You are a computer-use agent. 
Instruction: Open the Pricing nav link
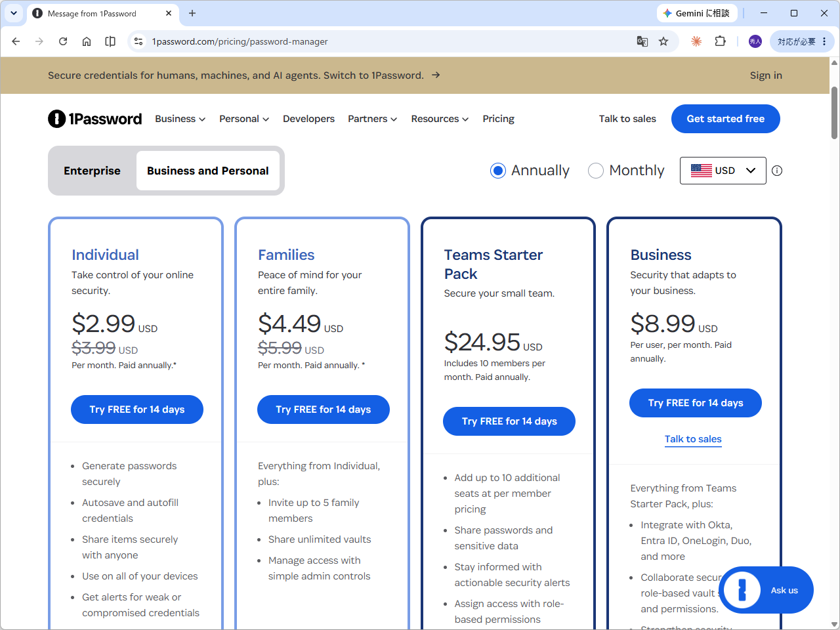[498, 119]
